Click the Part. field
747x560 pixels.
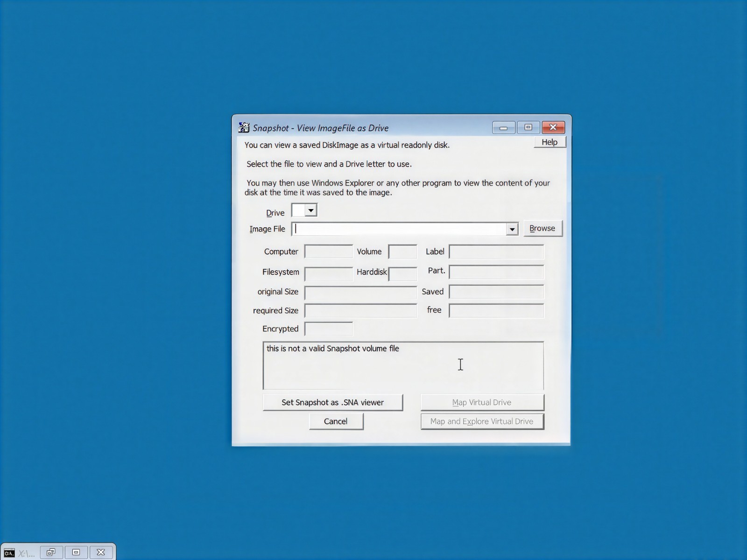[x=496, y=272]
